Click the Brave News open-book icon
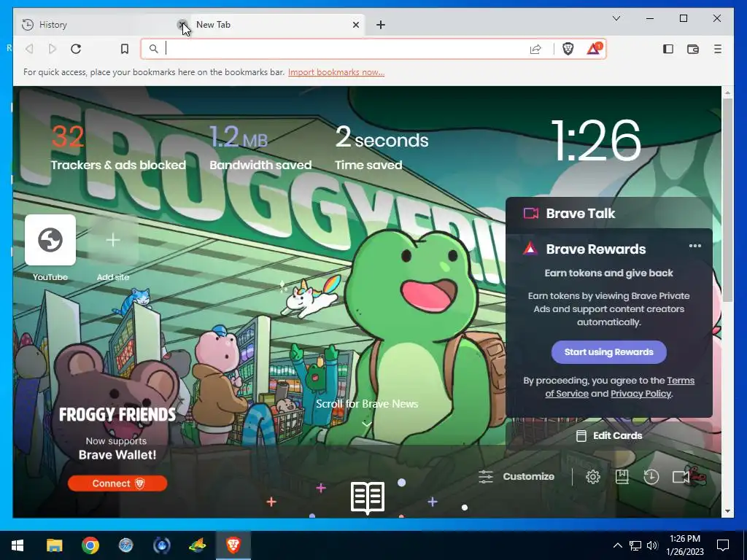 368,497
